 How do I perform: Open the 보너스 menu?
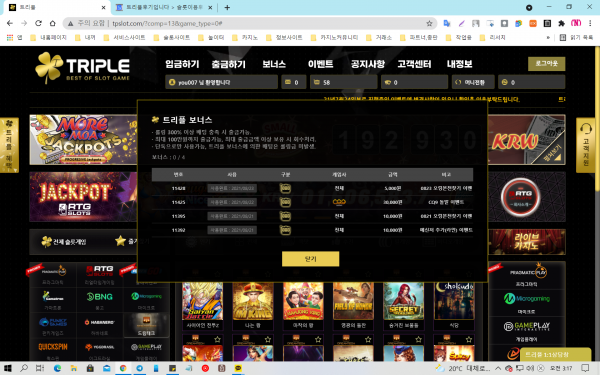point(274,64)
